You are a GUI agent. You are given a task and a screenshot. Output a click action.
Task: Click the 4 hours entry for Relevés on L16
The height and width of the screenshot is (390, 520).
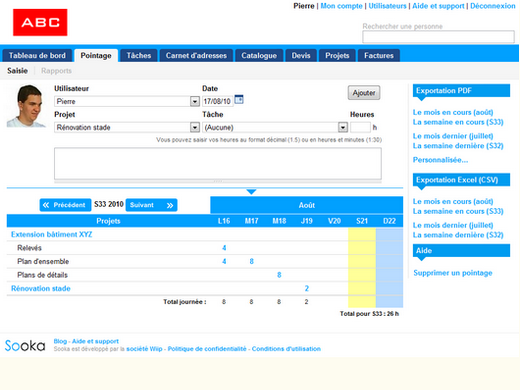[224, 248]
